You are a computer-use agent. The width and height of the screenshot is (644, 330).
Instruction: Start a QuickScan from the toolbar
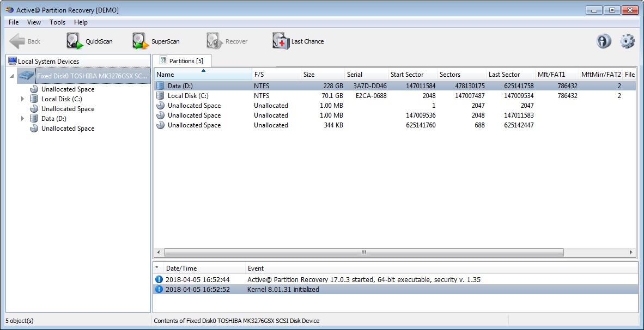tap(89, 41)
